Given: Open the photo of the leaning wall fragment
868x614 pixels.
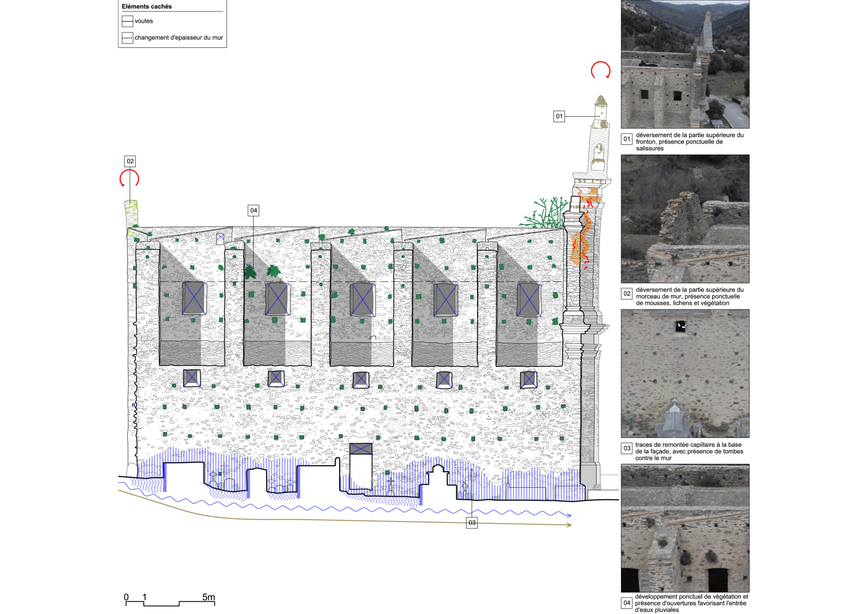Looking at the screenshot, I should [685, 219].
